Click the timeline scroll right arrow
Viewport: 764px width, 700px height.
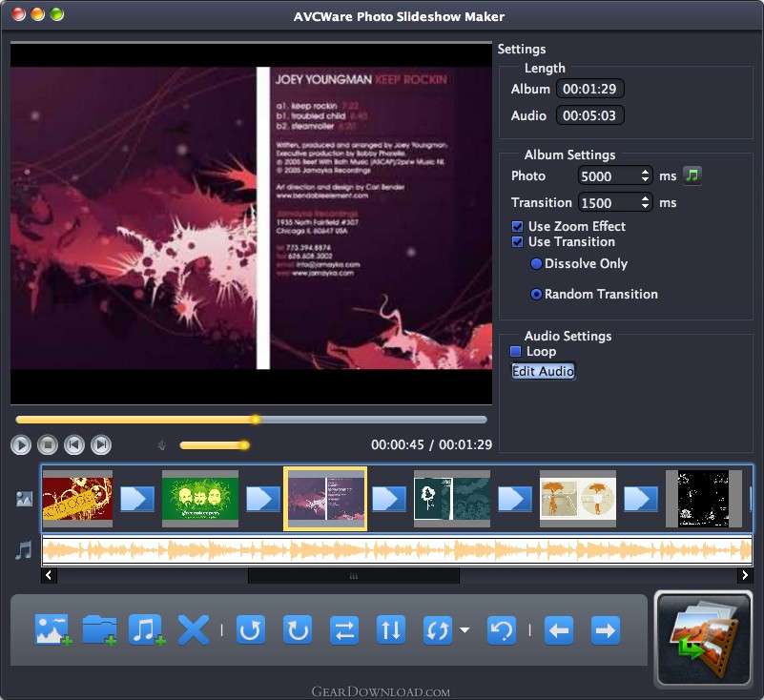coord(745,575)
